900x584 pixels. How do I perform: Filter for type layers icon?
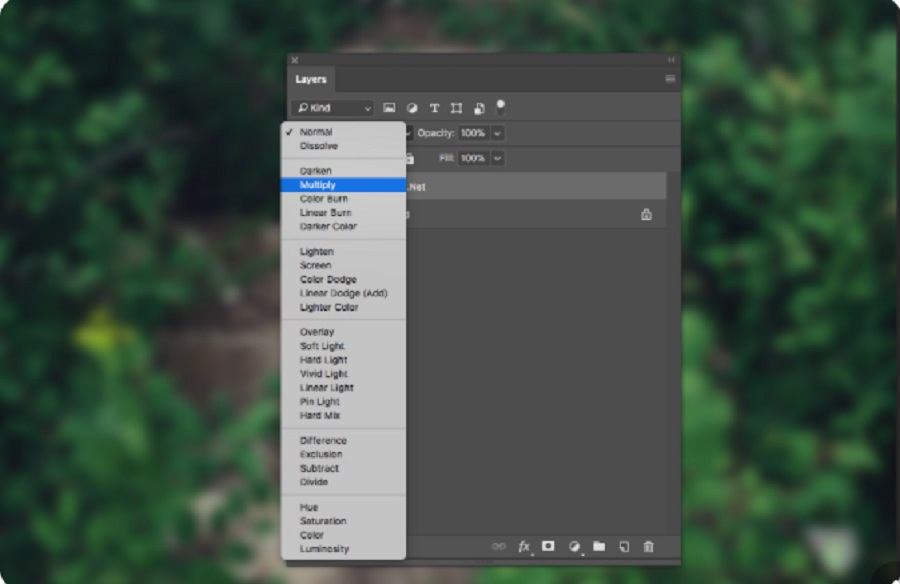point(434,108)
